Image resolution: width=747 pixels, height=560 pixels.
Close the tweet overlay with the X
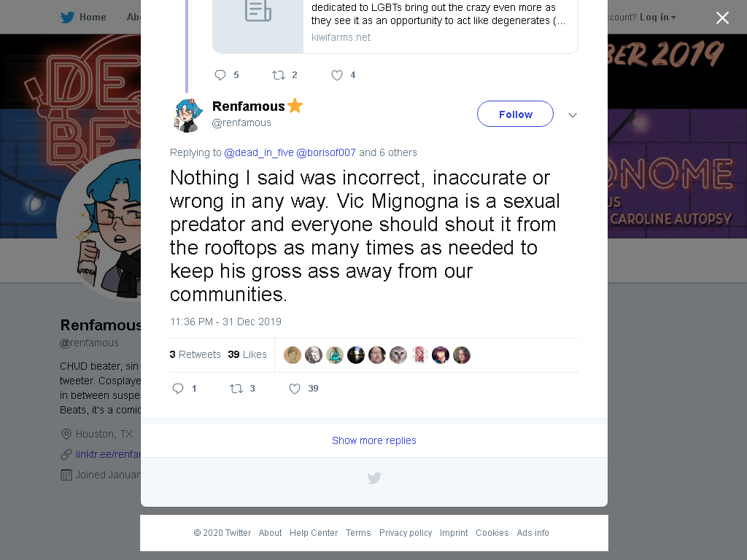pos(722,17)
